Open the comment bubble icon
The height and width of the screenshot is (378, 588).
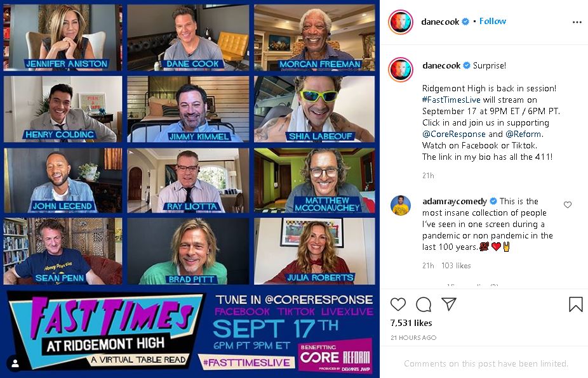coord(424,304)
